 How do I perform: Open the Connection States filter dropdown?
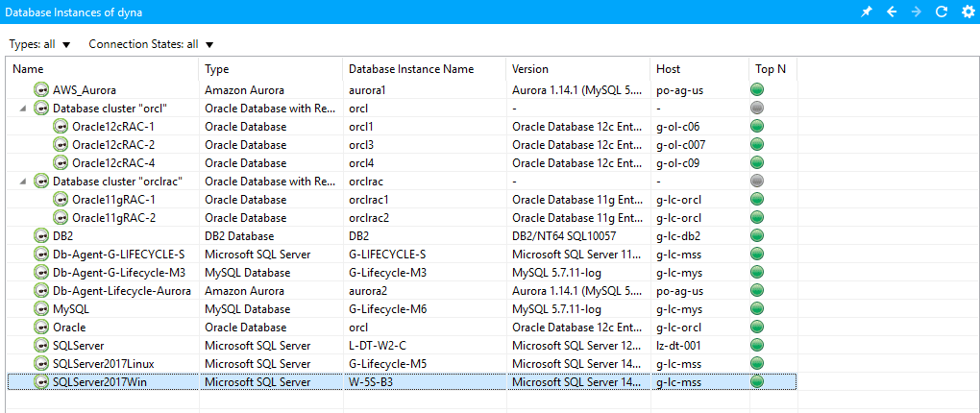pos(151,44)
